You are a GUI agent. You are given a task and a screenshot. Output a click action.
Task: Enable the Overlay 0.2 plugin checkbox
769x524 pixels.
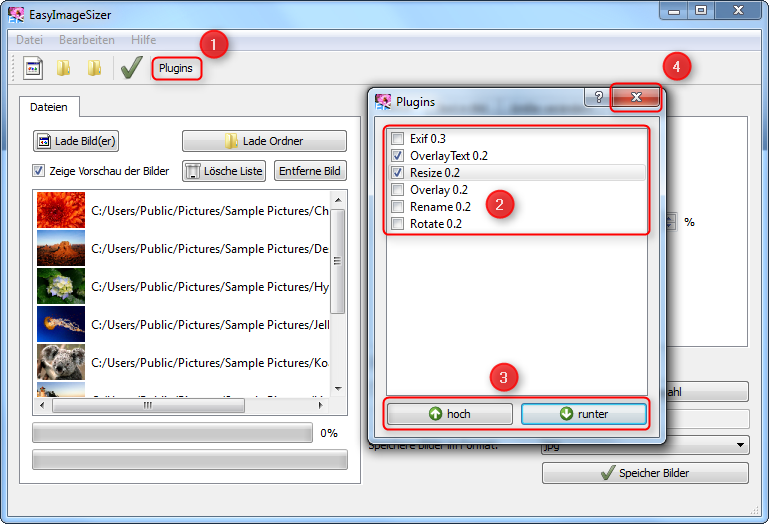[397, 189]
